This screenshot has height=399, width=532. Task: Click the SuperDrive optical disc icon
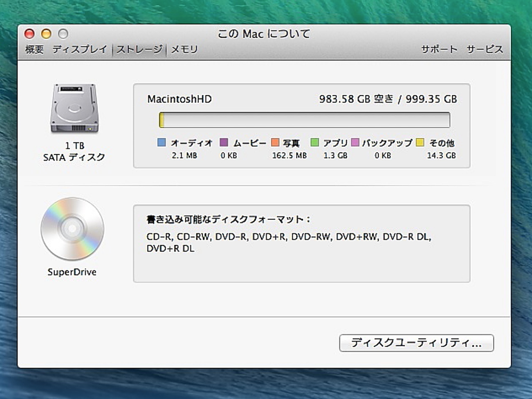click(x=72, y=229)
